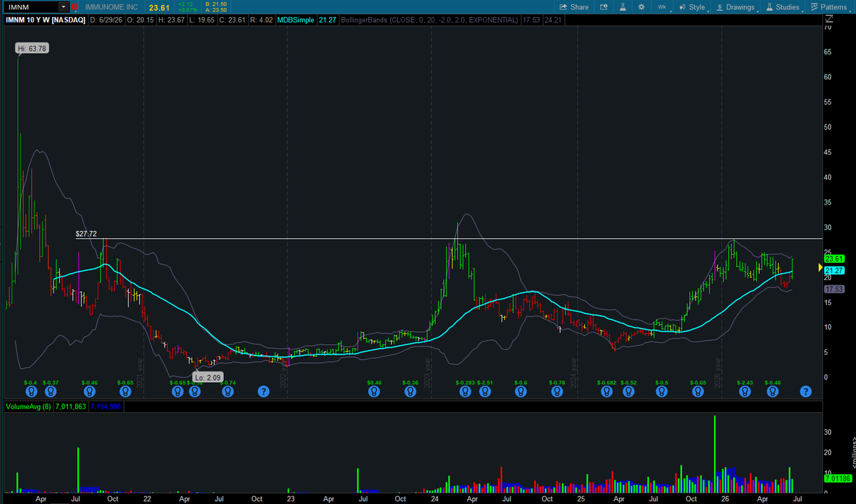Click the earnings bulb labeled $-0.52

628,391
